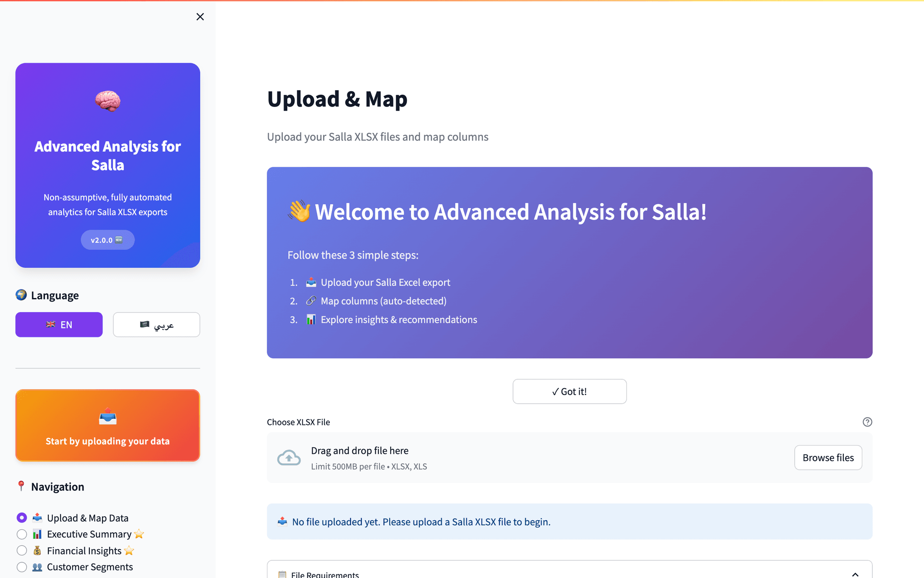Click the bar chart icon beside Executive Summary
Image resolution: width=924 pixels, height=578 pixels.
(x=37, y=534)
